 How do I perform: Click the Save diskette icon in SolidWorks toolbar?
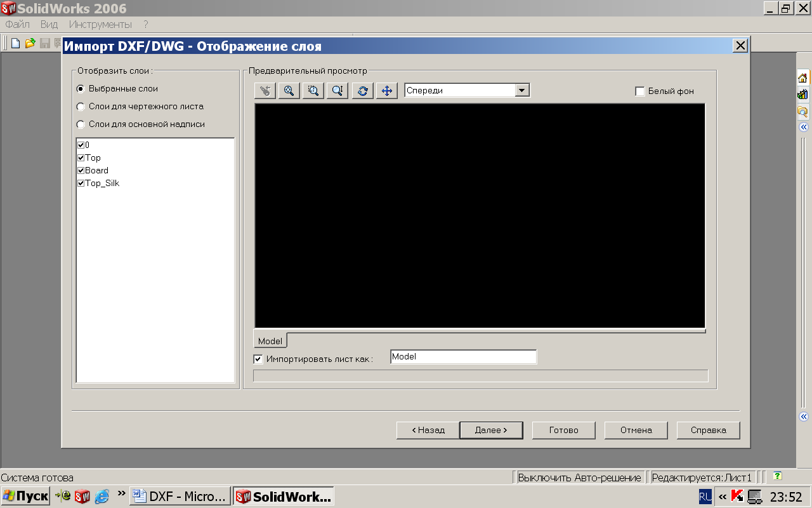coord(45,43)
